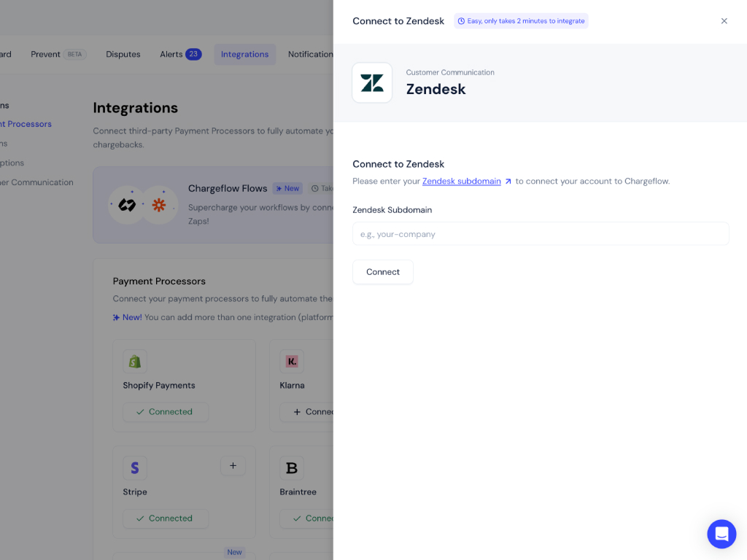Click the Braintree logo icon
Screen dimensions: 747x560
point(292,468)
